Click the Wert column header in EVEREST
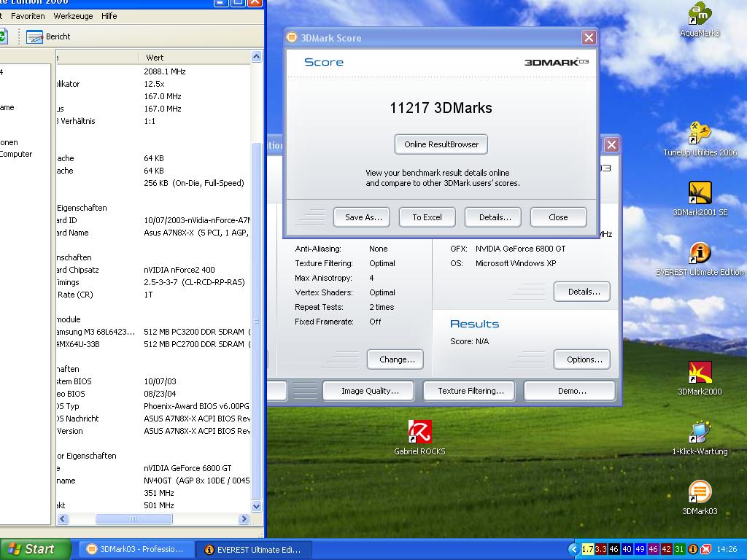The height and width of the screenshot is (560, 747). click(x=194, y=58)
